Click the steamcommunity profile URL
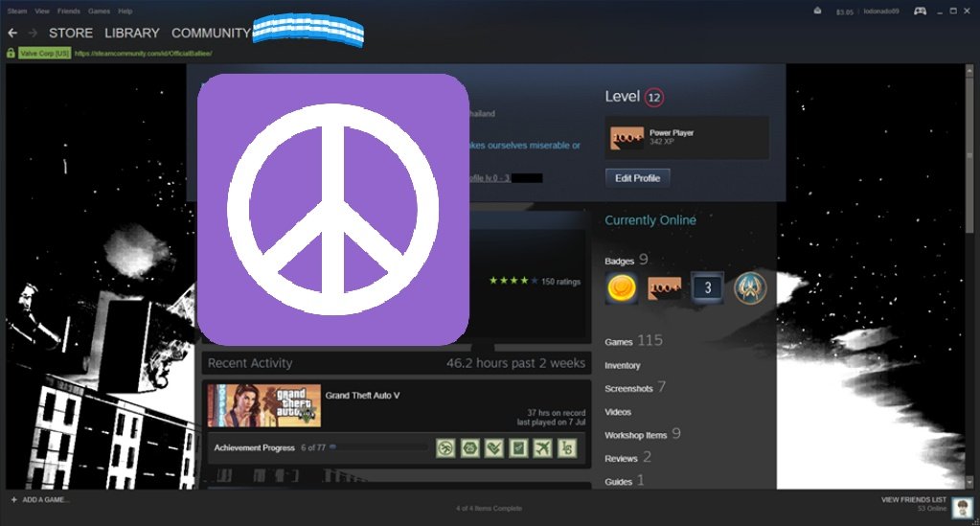This screenshot has width=980, height=526. coord(143,54)
